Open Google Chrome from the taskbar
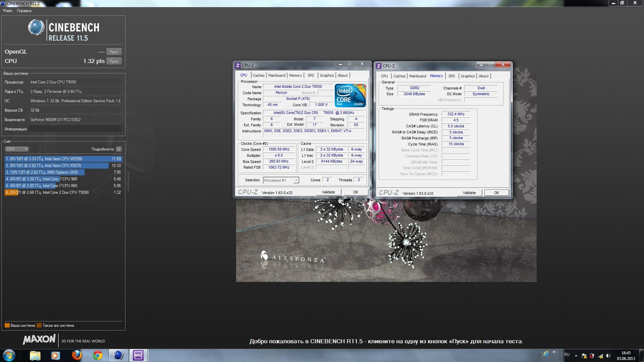This screenshot has height=362, width=644. pyautogui.click(x=98, y=355)
